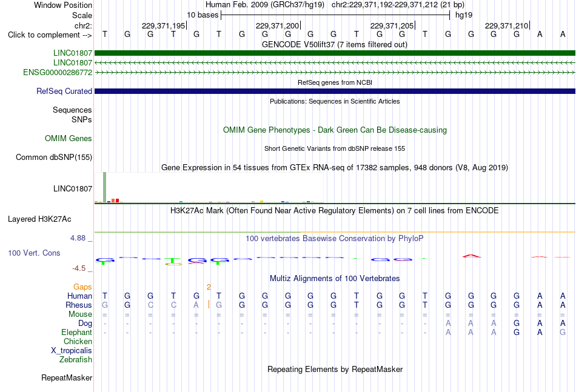The image size is (576, 392).
Task: Click the dark blue RefSeq Curated bar
Action: (x=335, y=91)
